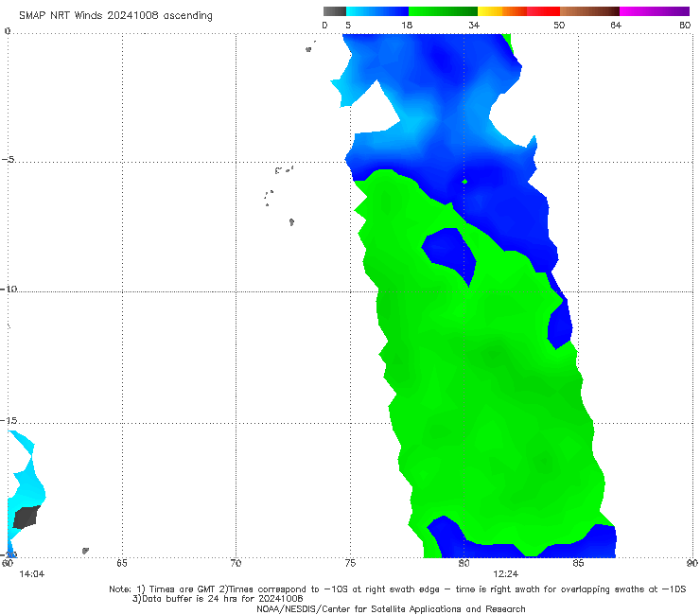The image size is (700, 615).
Task: Click the '-5' latitude axis label
Action: [x=9, y=160]
